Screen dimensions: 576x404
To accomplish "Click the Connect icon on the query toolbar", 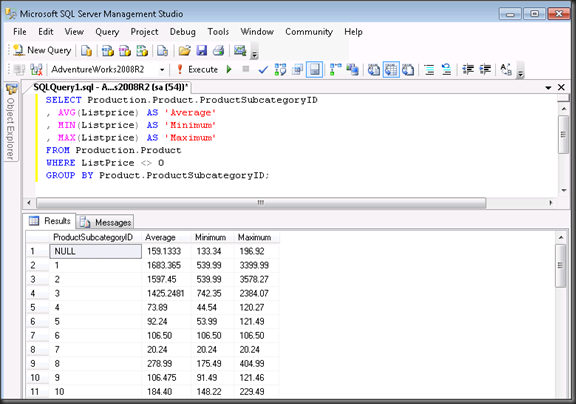I will (x=19, y=69).
